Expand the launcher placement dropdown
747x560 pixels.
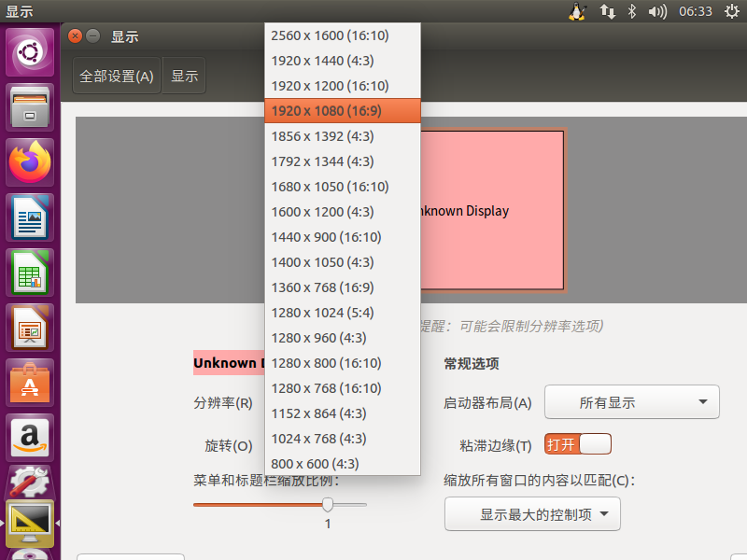tap(631, 402)
